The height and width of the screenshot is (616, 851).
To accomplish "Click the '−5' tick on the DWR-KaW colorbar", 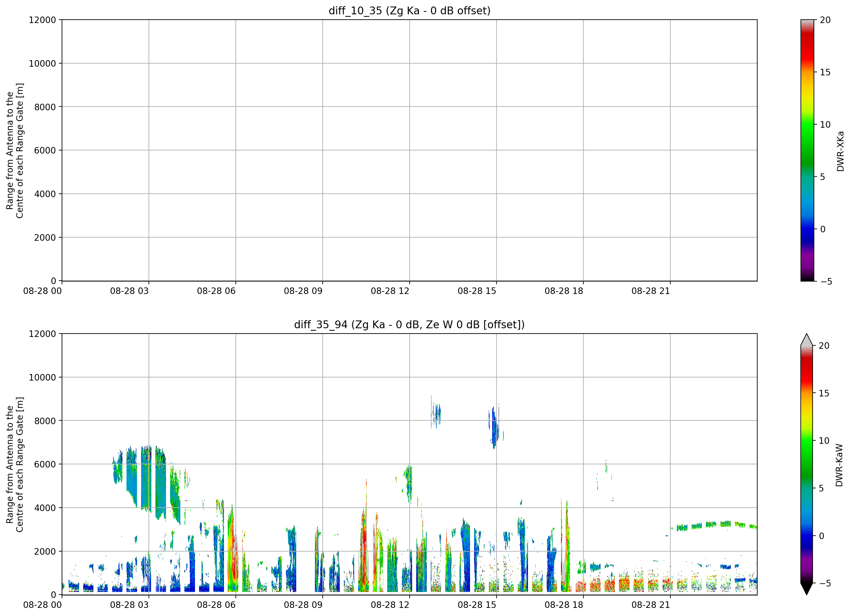I will [x=825, y=583].
